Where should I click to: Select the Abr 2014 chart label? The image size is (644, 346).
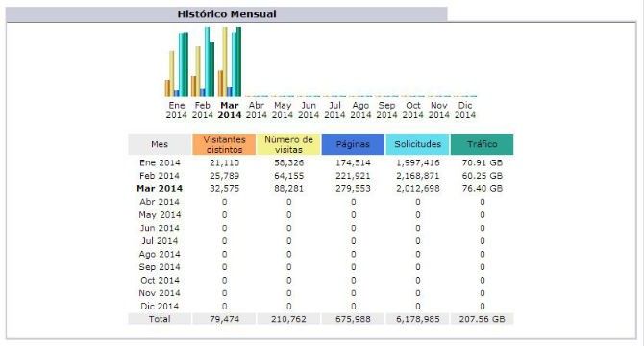pos(257,111)
